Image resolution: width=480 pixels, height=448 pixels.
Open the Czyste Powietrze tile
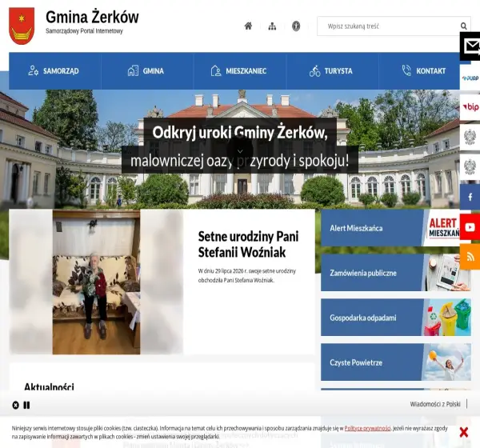pyautogui.click(x=395, y=362)
